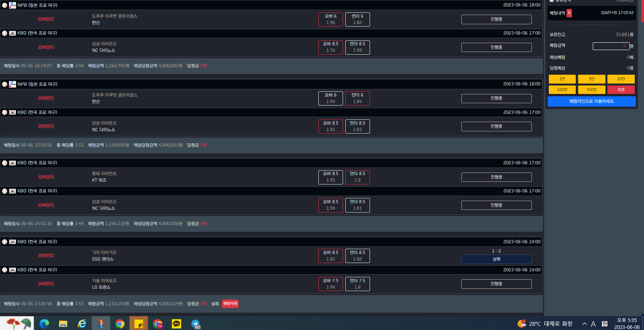Open Microsoft Edge from the taskbar
This screenshot has width=644, height=330.
44,324
